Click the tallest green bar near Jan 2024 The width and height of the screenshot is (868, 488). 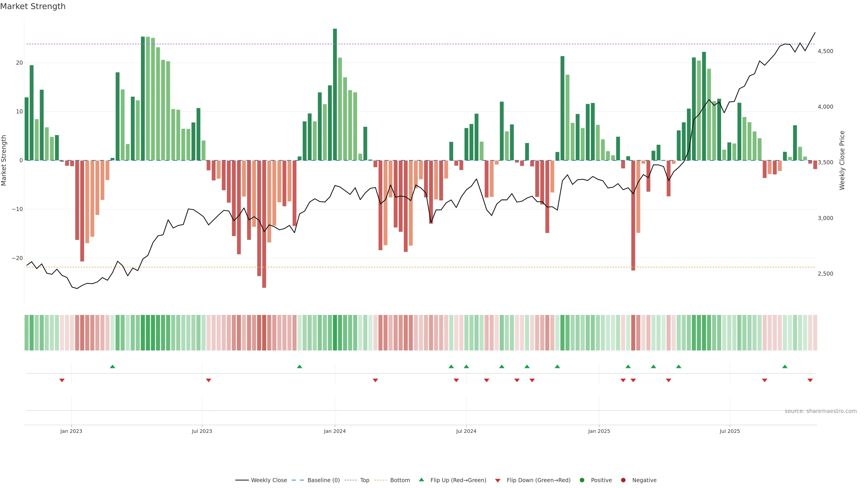click(335, 94)
